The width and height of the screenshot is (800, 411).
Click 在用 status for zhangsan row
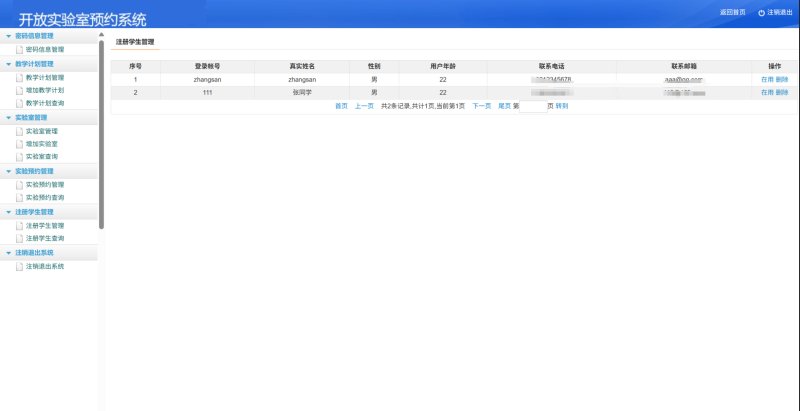pyautogui.click(x=767, y=80)
